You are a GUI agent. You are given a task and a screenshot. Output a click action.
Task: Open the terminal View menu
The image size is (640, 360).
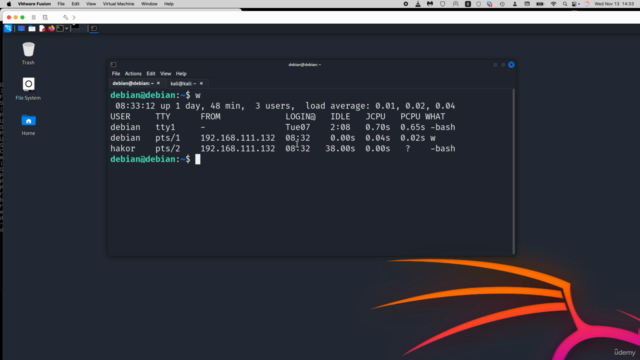pyautogui.click(x=165, y=73)
